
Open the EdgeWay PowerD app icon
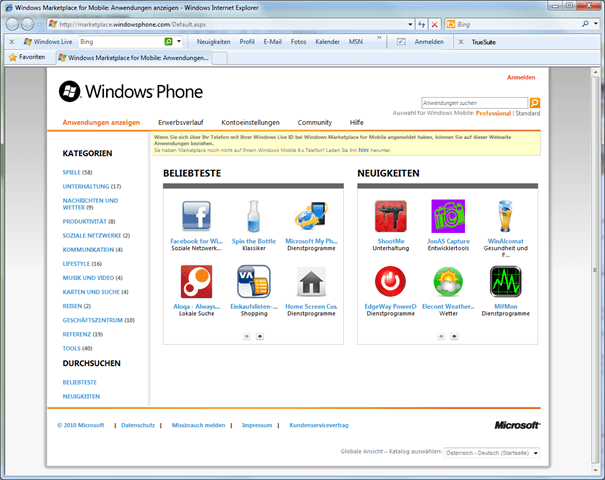click(390, 281)
